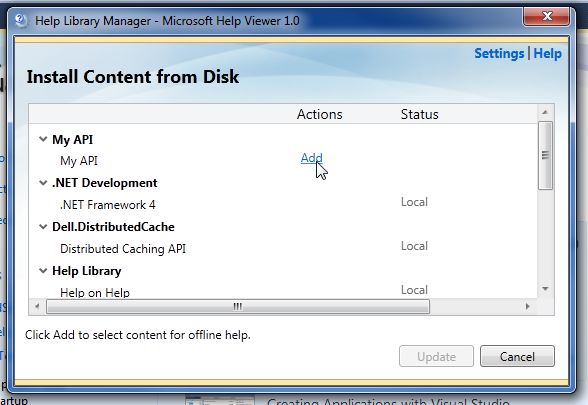Open the Settings link
Viewport: 588px width, 405px height.
pyautogui.click(x=499, y=53)
